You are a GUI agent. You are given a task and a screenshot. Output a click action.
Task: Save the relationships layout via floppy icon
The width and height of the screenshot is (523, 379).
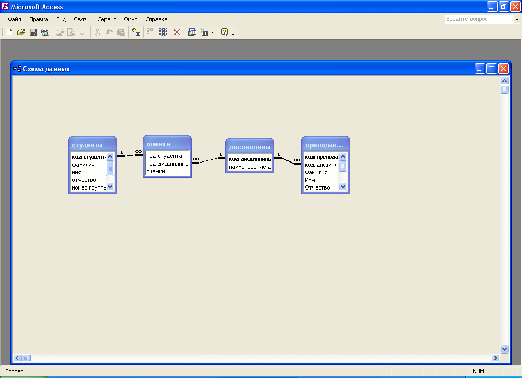(x=33, y=32)
